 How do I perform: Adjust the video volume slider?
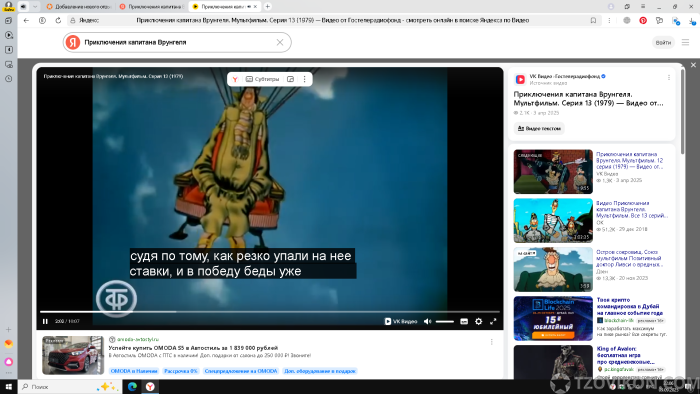click(445, 321)
